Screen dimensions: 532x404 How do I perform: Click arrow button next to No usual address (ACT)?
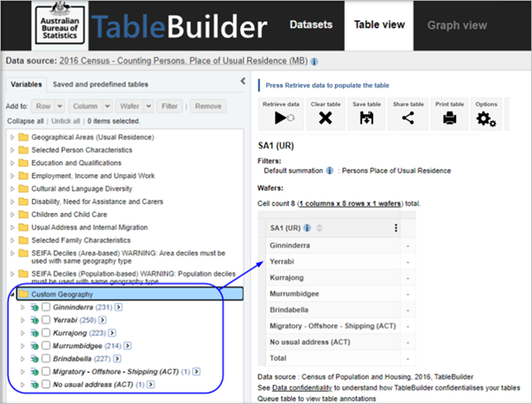[x=150, y=385]
